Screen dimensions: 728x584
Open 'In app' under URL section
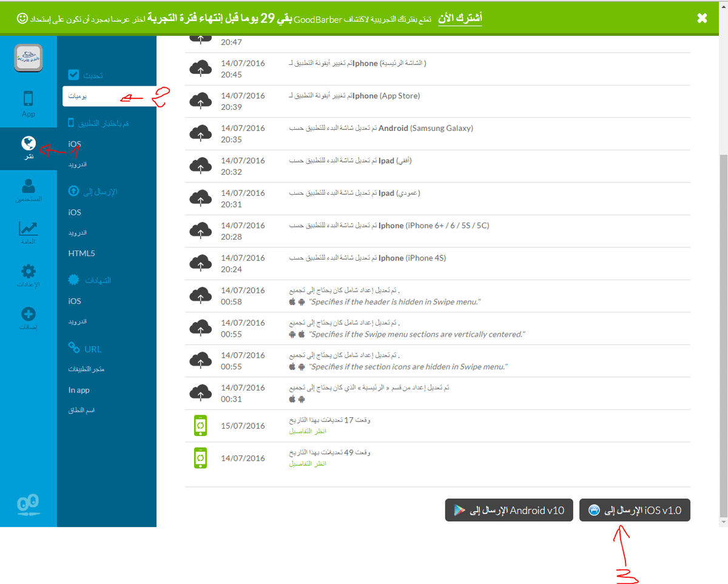79,390
